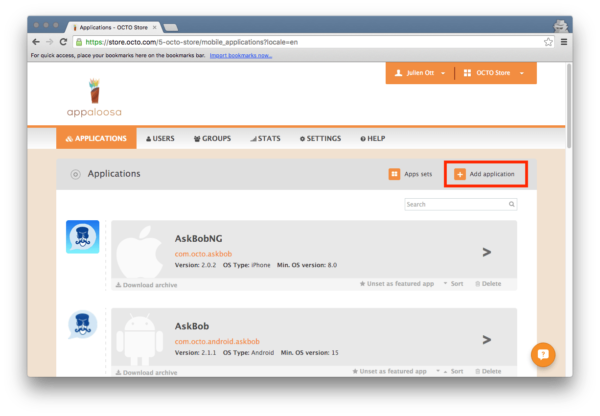Click the grid icon next to OCTO Store
The height and width of the screenshot is (416, 600).
(x=467, y=73)
